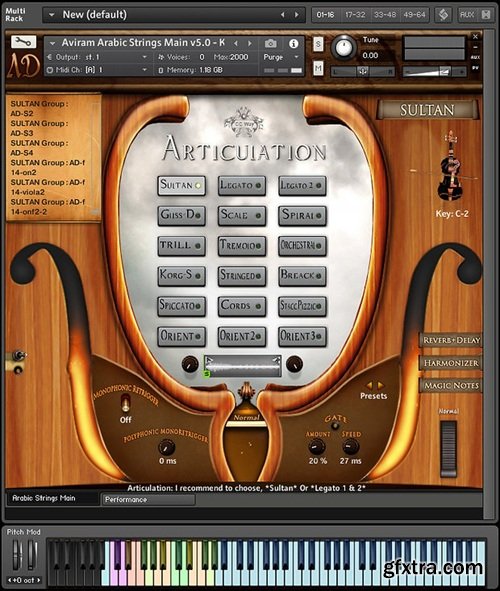Select rack page 49-64
This screenshot has width=500, height=591.
414,15
